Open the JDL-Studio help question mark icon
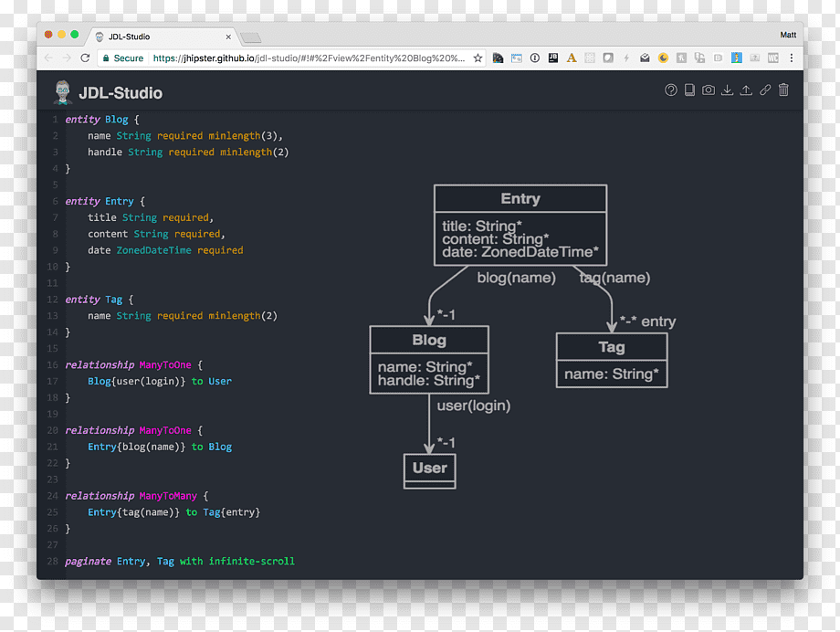Screen dimensions: 840x632 click(x=671, y=90)
